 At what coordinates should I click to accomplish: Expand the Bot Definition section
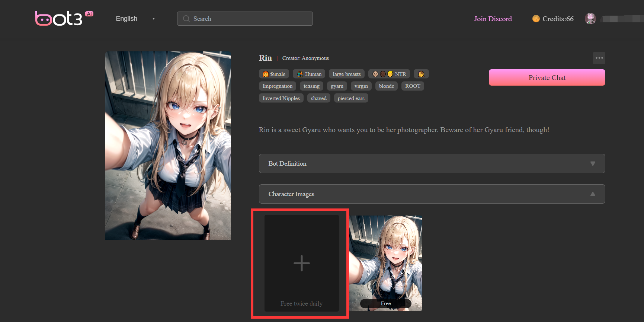tap(432, 163)
